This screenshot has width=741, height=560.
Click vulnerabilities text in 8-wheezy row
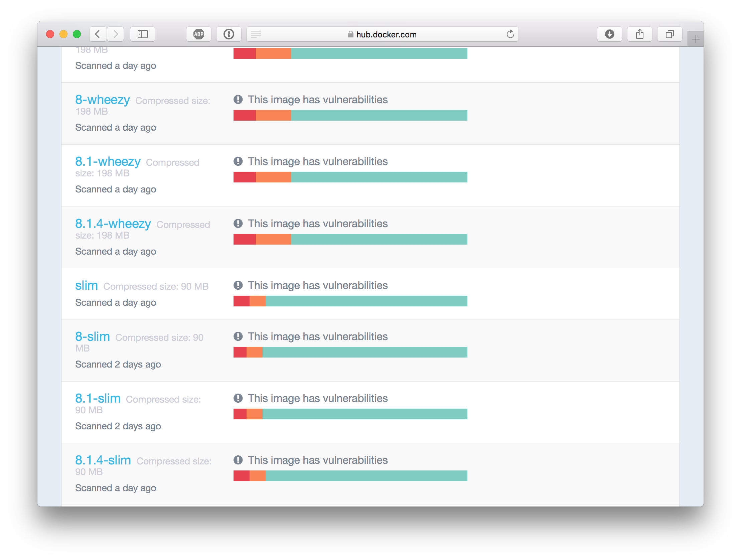318,100
